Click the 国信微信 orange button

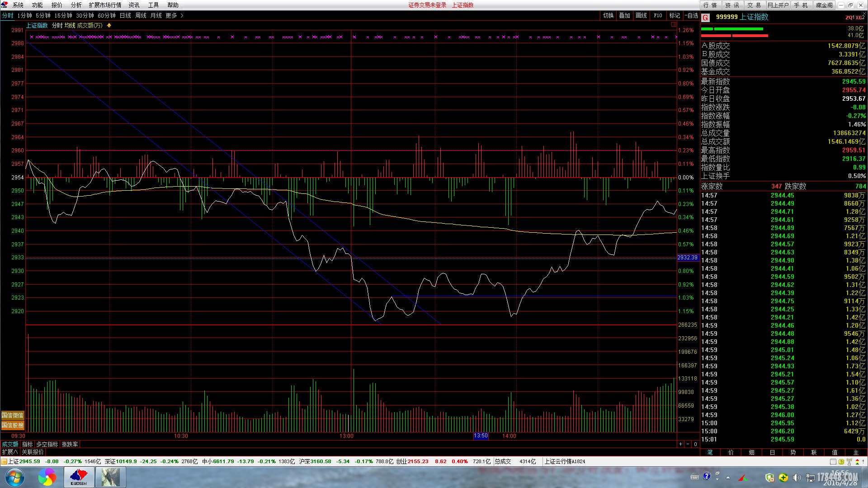click(13, 415)
